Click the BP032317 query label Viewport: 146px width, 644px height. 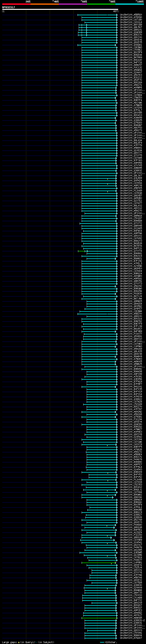click(x=8, y=8)
